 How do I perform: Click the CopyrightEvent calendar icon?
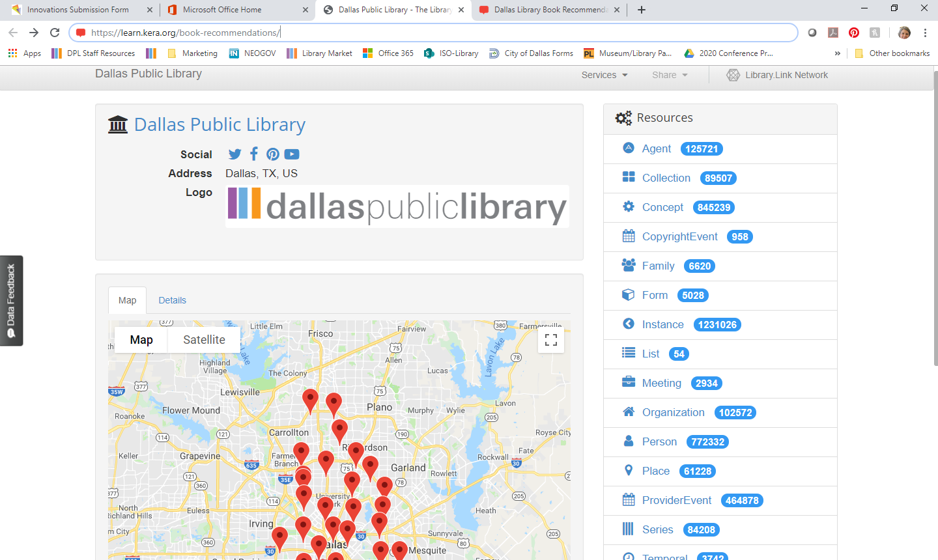tap(629, 236)
